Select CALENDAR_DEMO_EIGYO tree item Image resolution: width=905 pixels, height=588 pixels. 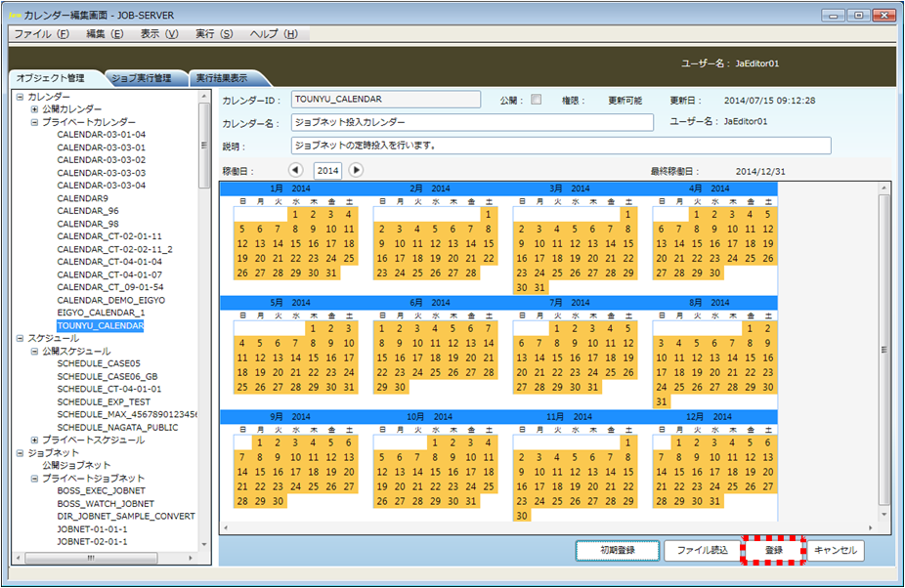(110, 300)
